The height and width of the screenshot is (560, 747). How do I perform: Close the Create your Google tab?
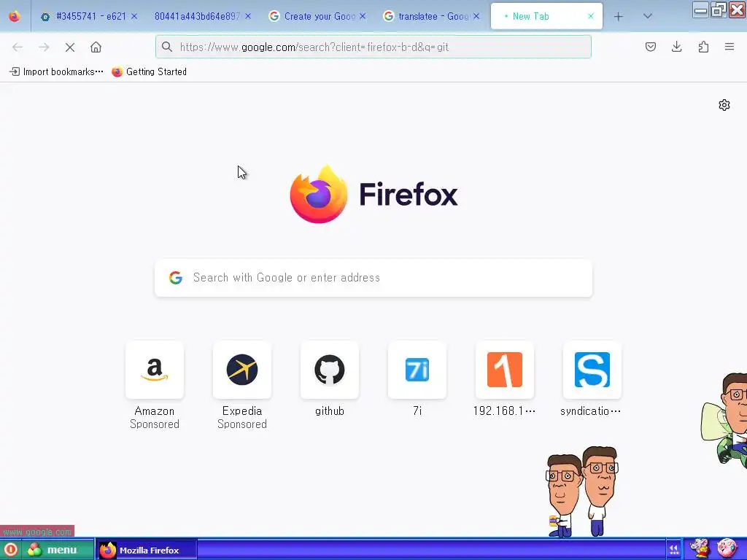363,16
